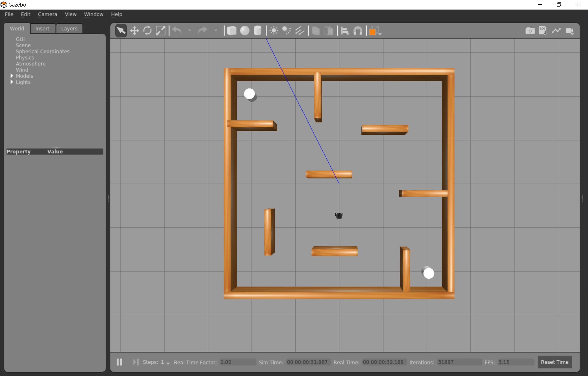Click the Reset Time button
The width and height of the screenshot is (588, 376).
555,362
